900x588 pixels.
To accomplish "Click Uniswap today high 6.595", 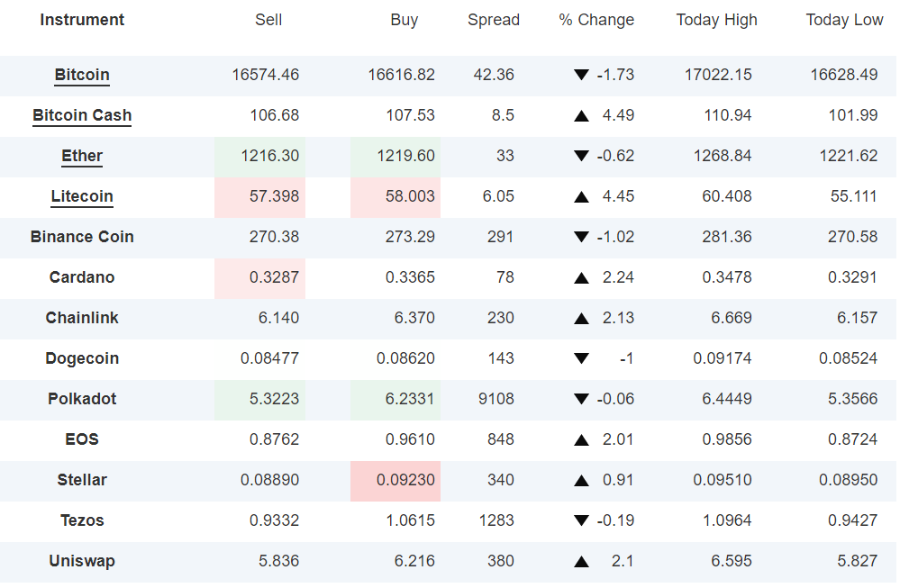I will coord(732,561).
